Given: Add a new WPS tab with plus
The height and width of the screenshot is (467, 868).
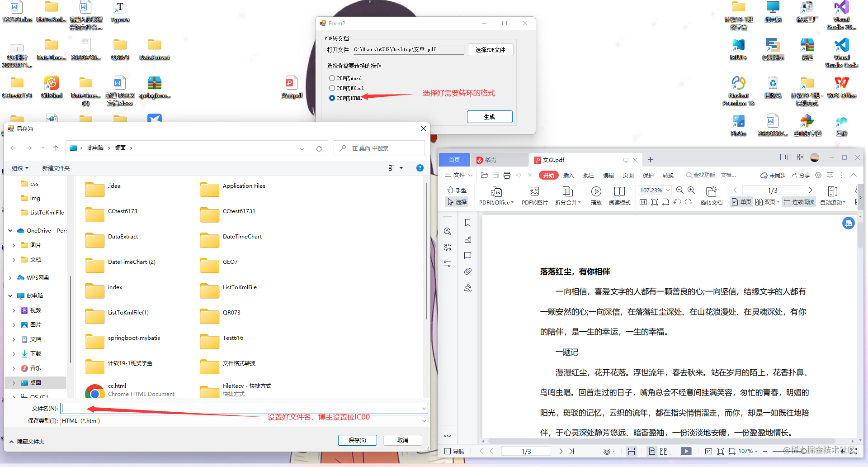Looking at the screenshot, I should pyautogui.click(x=650, y=160).
